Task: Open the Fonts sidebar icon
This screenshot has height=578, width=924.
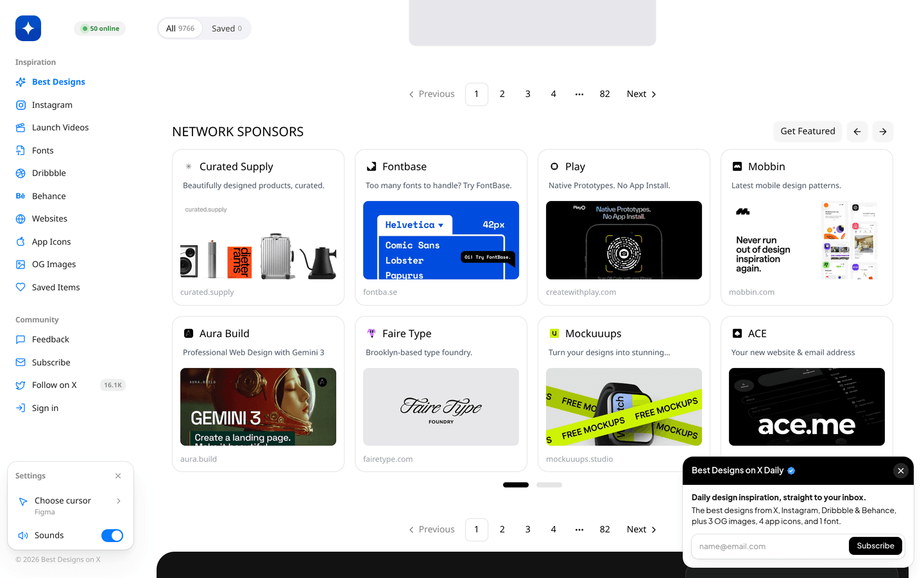Action: [x=21, y=150]
